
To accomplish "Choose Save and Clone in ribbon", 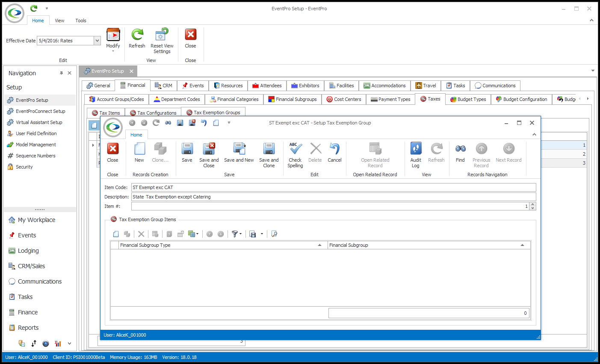I will click(x=269, y=155).
